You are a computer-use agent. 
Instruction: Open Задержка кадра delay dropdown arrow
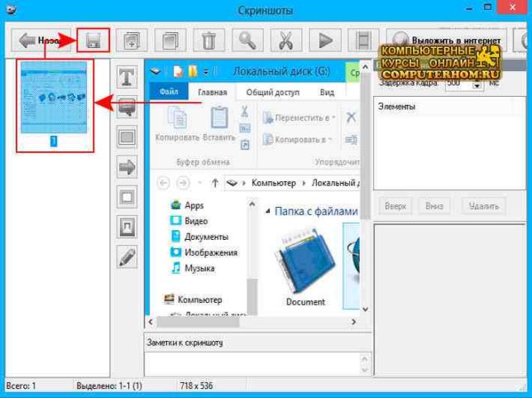[477, 85]
